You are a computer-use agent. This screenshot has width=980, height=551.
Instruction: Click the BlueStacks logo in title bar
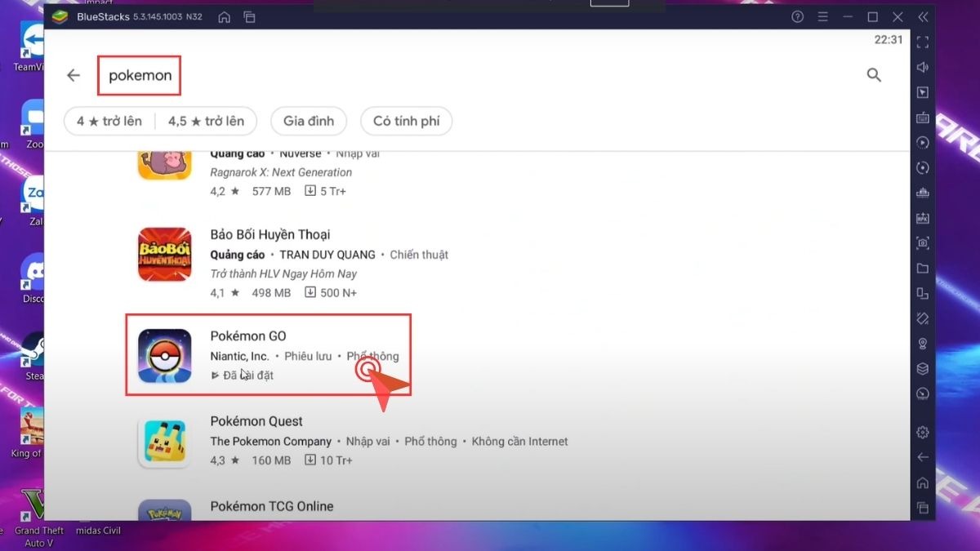(x=59, y=16)
